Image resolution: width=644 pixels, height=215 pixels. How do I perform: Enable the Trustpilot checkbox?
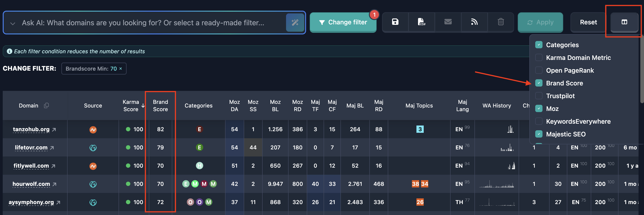click(539, 96)
